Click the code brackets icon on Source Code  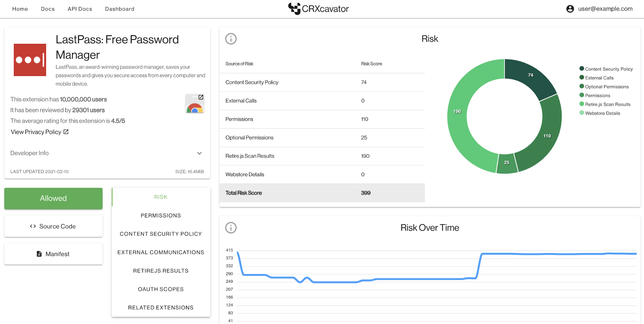click(x=33, y=226)
